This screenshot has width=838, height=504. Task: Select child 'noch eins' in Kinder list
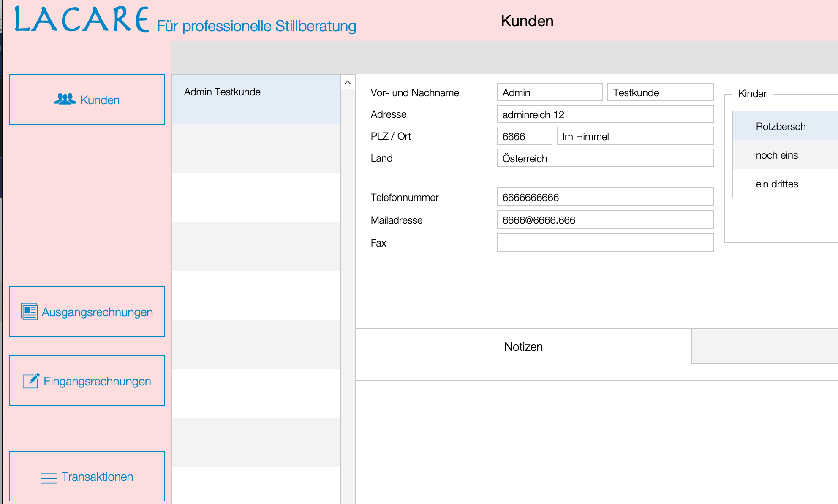click(777, 155)
